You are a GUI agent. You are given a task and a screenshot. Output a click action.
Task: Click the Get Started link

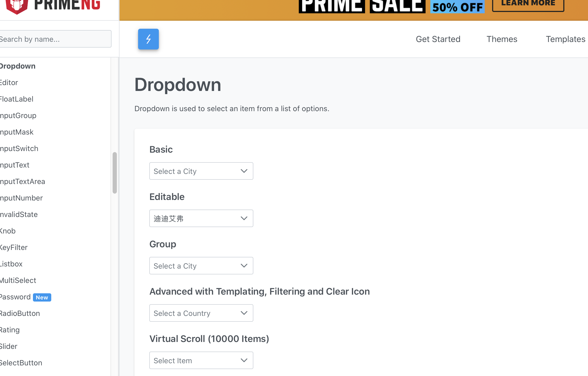[x=438, y=39]
